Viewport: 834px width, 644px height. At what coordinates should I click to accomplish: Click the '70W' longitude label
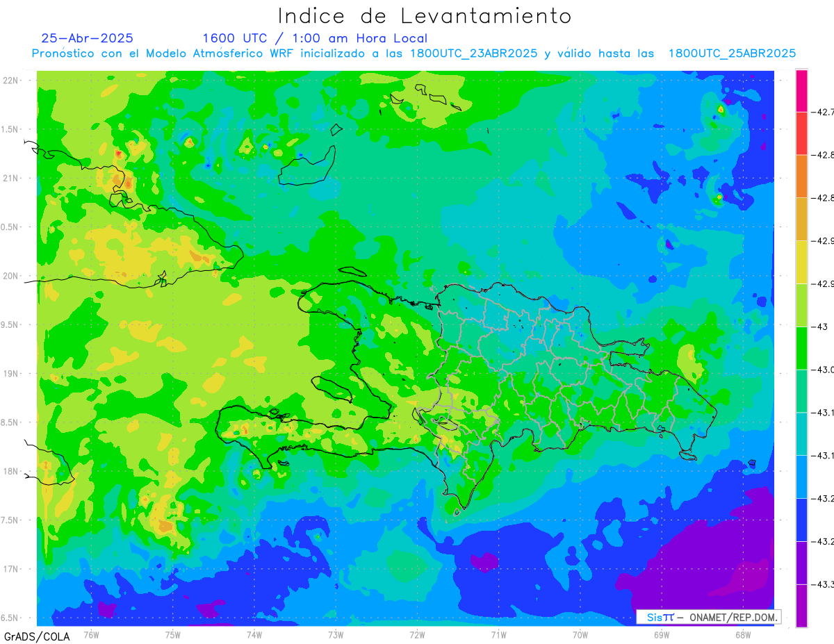click(x=580, y=635)
